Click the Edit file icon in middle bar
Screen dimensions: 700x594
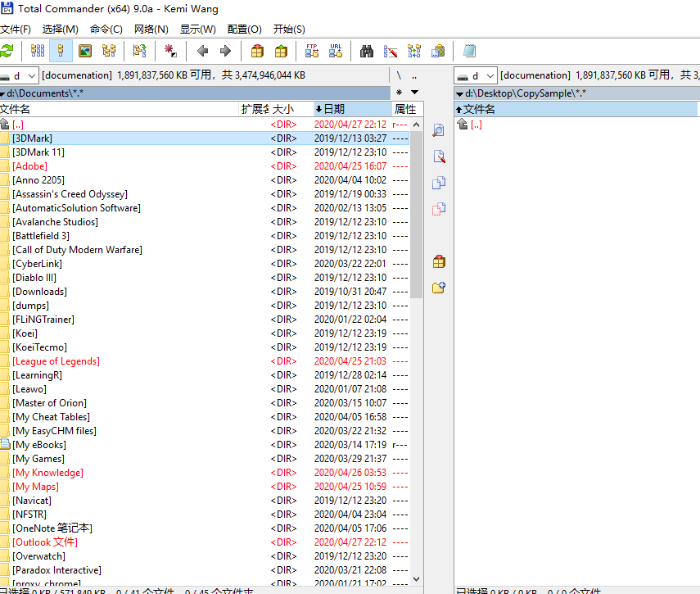coord(439,156)
